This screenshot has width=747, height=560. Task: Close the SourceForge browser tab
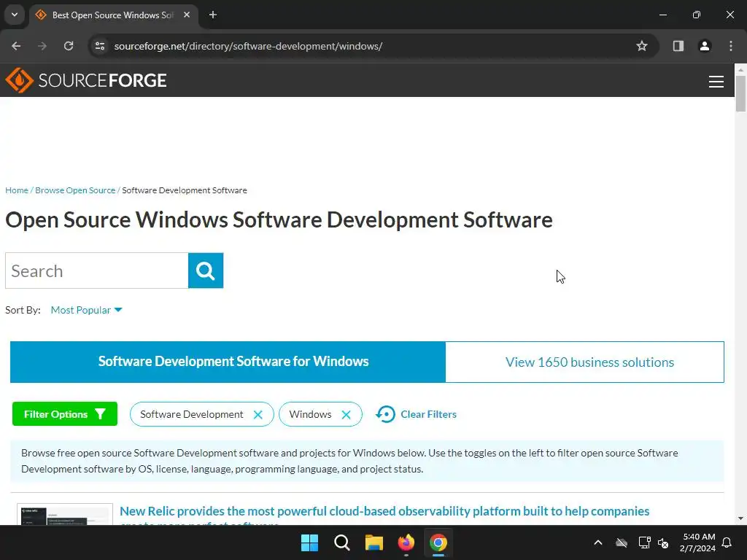(x=187, y=15)
